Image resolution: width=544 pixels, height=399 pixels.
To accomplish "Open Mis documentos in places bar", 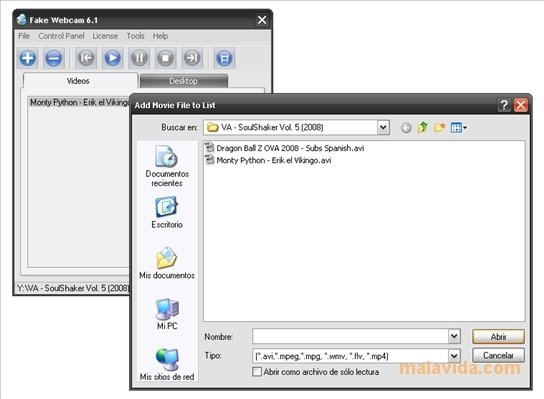I will tap(167, 263).
